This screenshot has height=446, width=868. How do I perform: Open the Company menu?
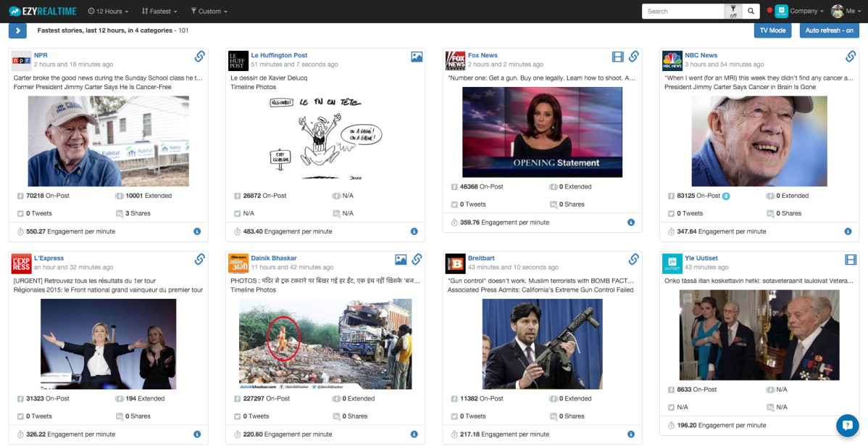(799, 11)
